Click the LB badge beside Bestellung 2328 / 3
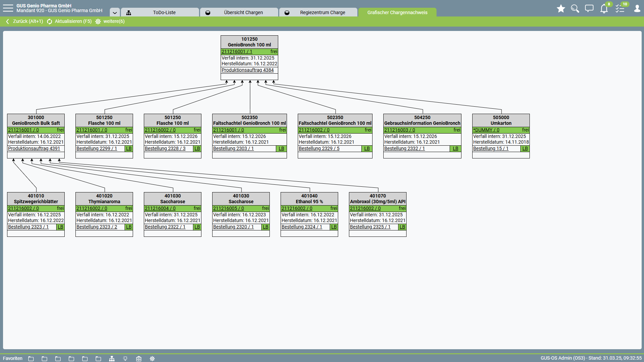644x362 pixels. click(x=197, y=148)
